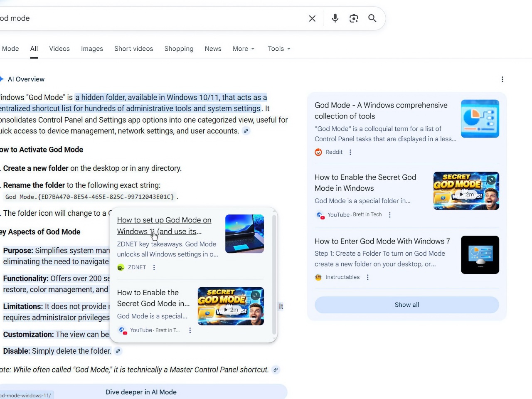
Task: Click Dive deeper in AI Mode button
Action: click(141, 392)
